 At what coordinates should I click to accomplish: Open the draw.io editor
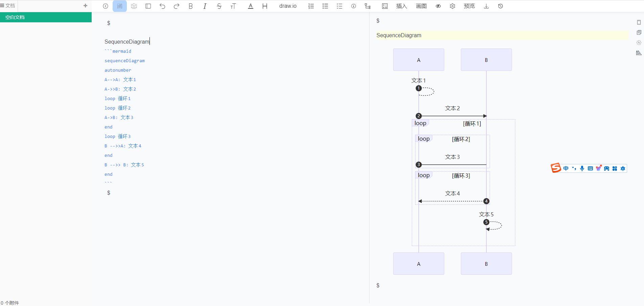[x=288, y=6]
